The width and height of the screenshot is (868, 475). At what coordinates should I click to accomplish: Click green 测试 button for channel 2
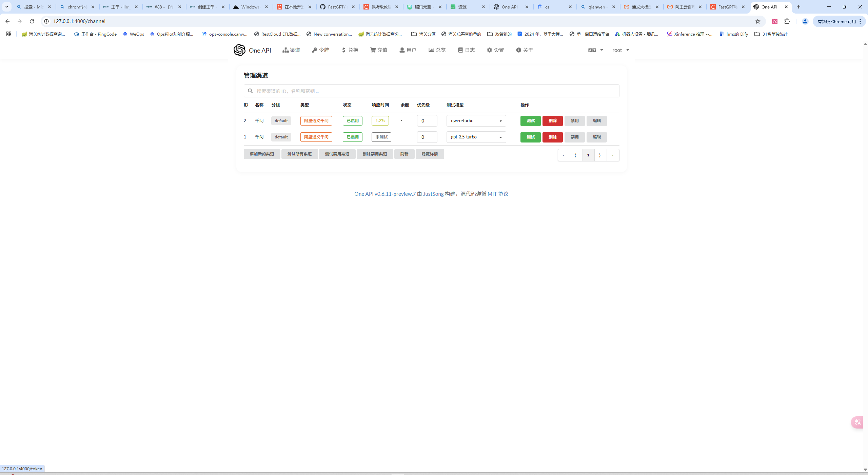[530, 121]
